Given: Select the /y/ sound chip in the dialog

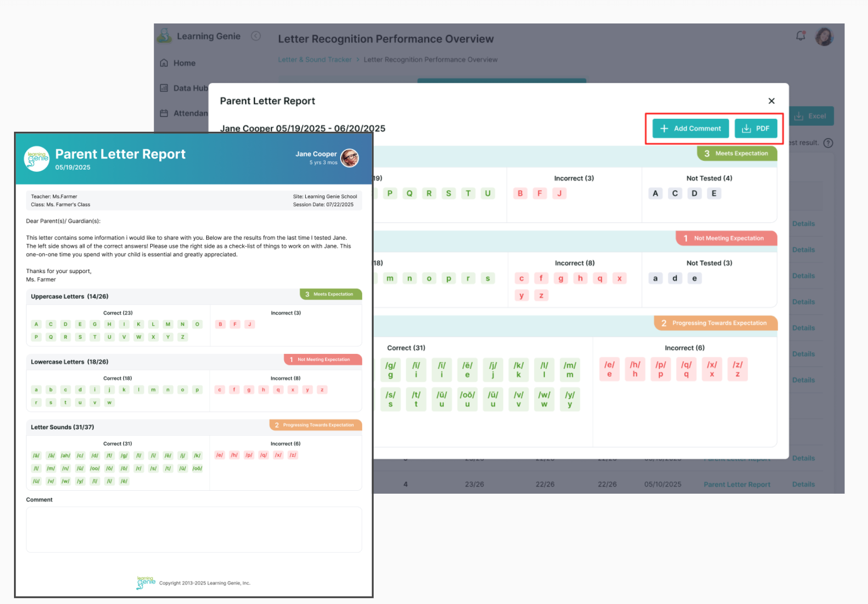Looking at the screenshot, I should [x=570, y=399].
